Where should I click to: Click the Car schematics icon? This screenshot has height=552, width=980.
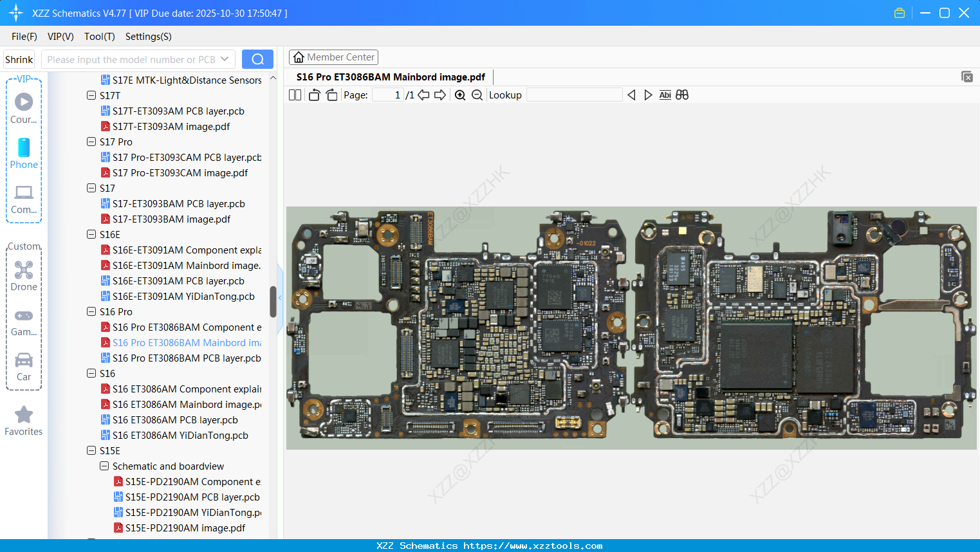[x=23, y=362]
